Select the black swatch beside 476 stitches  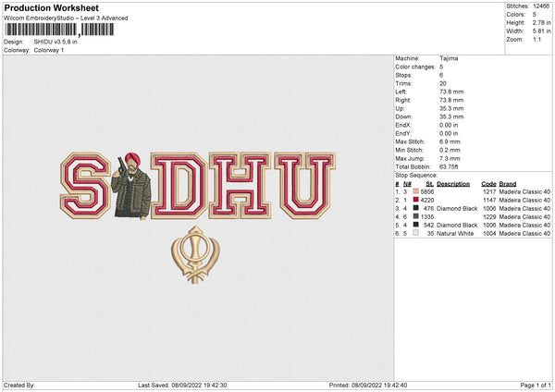[x=416, y=208]
